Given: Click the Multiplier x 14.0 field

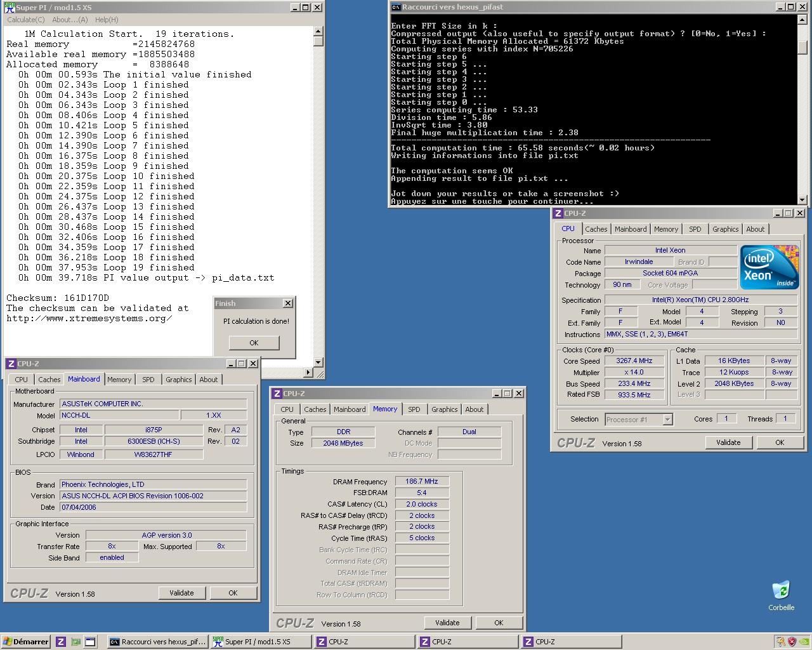Looking at the screenshot, I should pyautogui.click(x=634, y=372).
